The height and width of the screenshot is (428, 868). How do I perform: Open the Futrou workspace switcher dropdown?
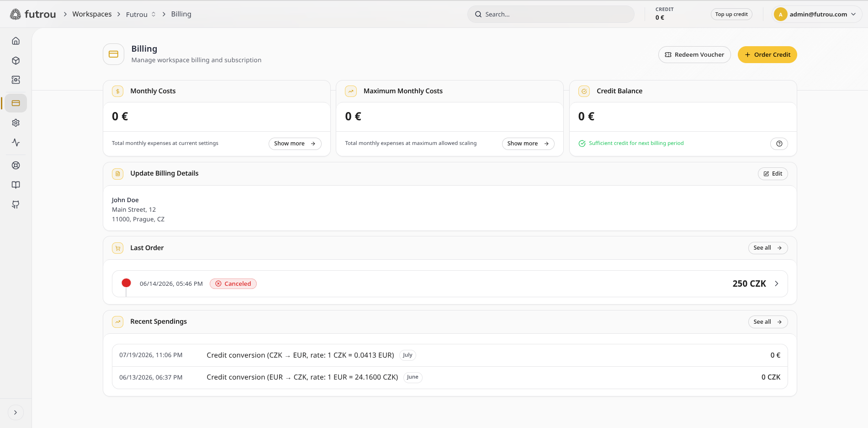pyautogui.click(x=141, y=14)
